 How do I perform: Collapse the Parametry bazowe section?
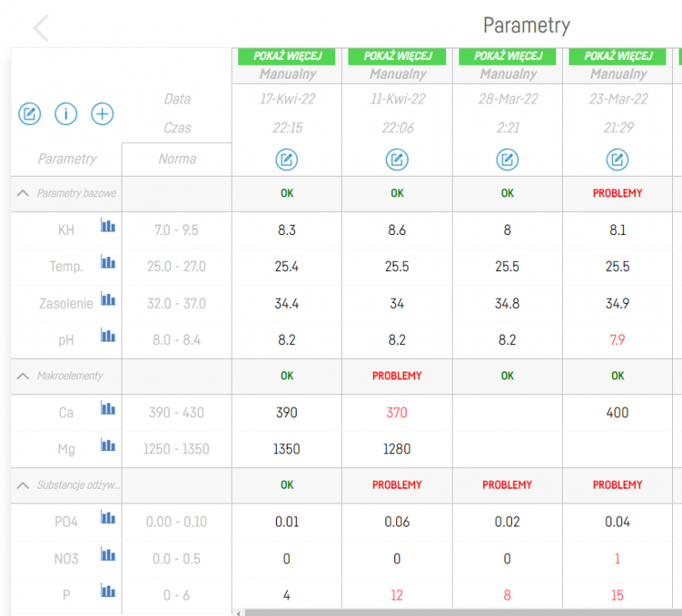[x=23, y=194]
